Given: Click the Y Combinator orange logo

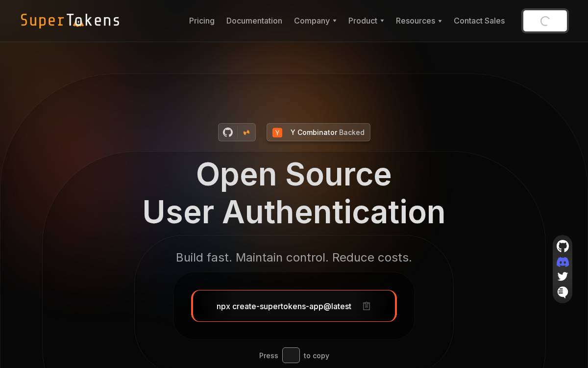Looking at the screenshot, I should [x=277, y=132].
